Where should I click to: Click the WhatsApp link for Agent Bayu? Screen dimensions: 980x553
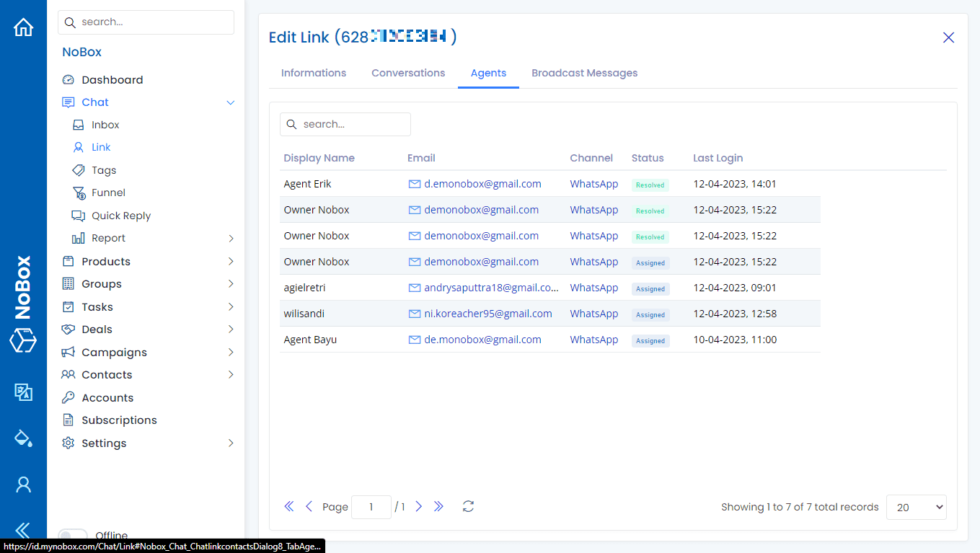click(593, 339)
